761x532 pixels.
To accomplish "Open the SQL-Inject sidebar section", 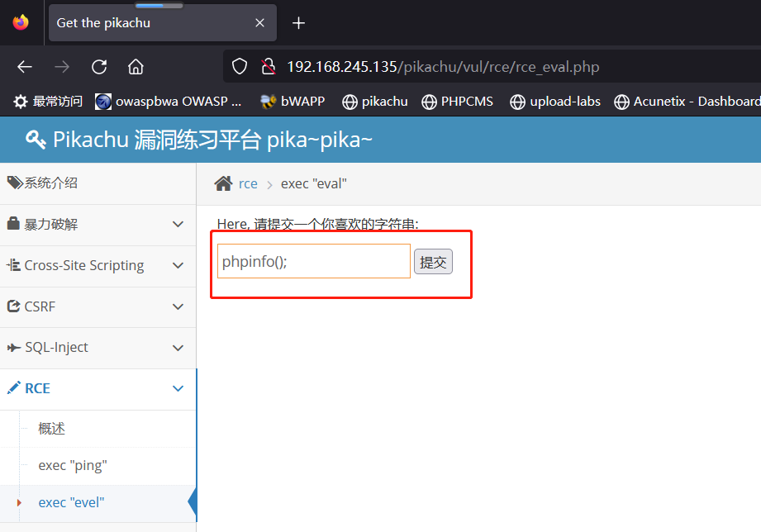I will tap(98, 348).
